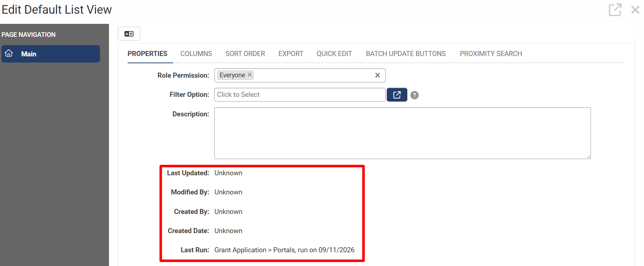Open the Proximity Search tab

[491, 53]
